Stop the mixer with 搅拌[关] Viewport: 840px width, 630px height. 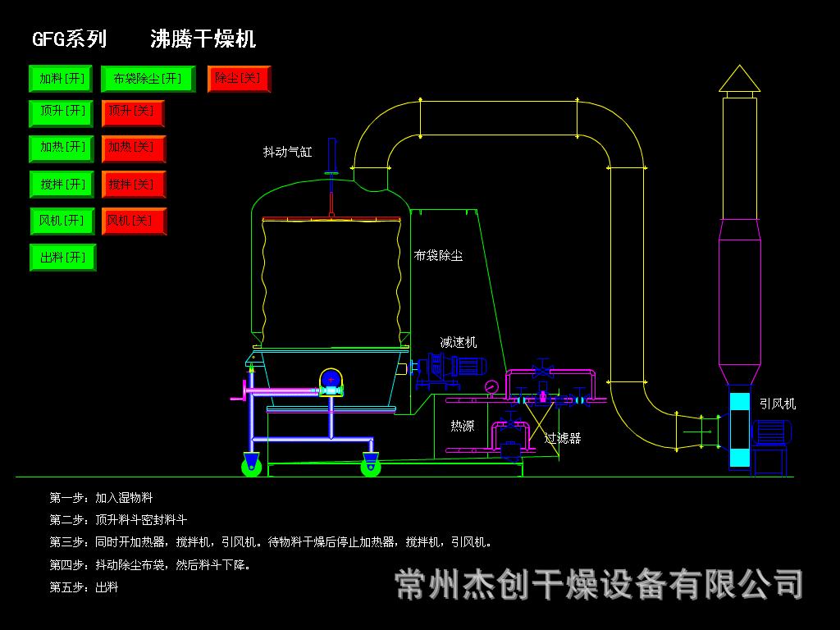(134, 185)
